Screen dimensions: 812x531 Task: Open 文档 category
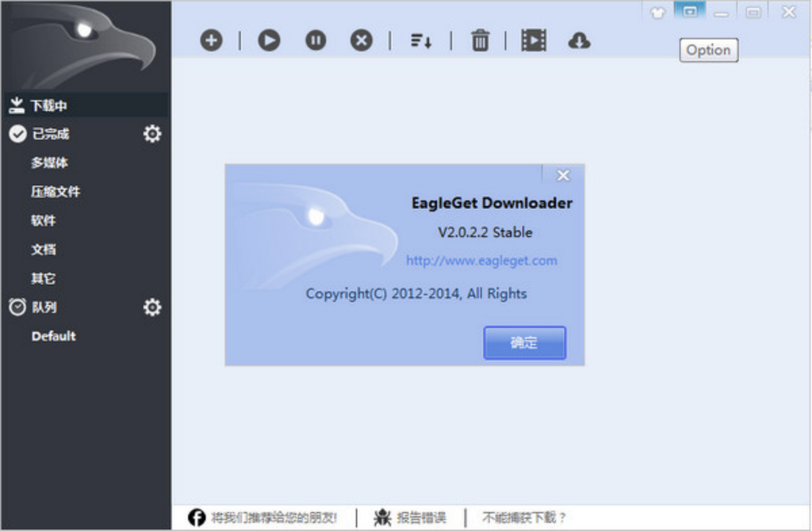pos(44,250)
